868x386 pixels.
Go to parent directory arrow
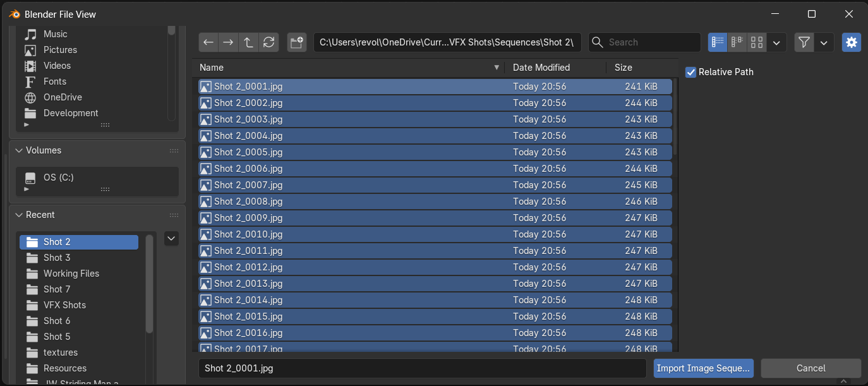pyautogui.click(x=249, y=42)
